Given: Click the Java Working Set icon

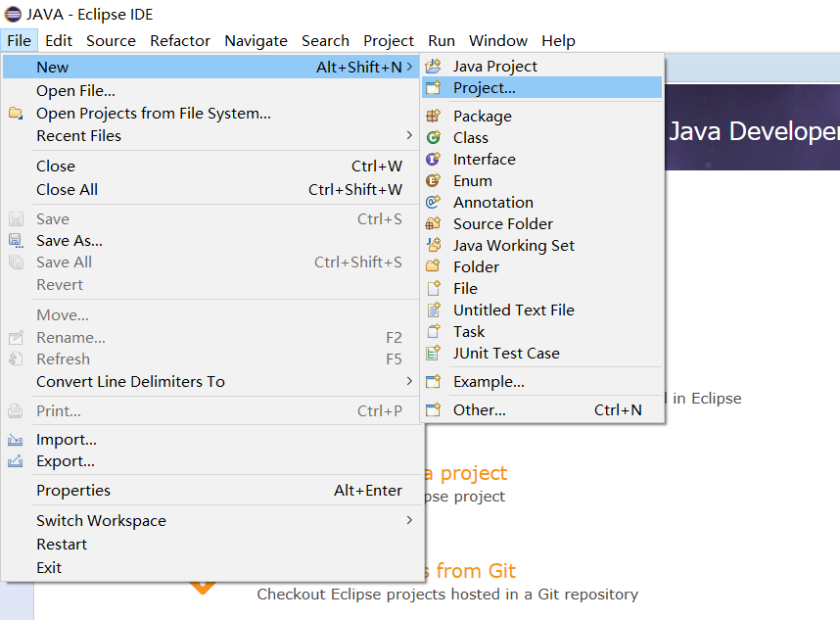Looking at the screenshot, I should click(433, 245).
